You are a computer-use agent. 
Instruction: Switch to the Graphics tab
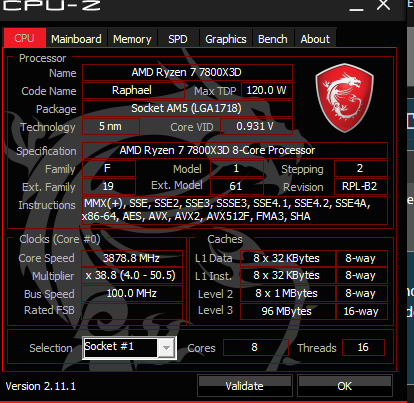(x=226, y=39)
